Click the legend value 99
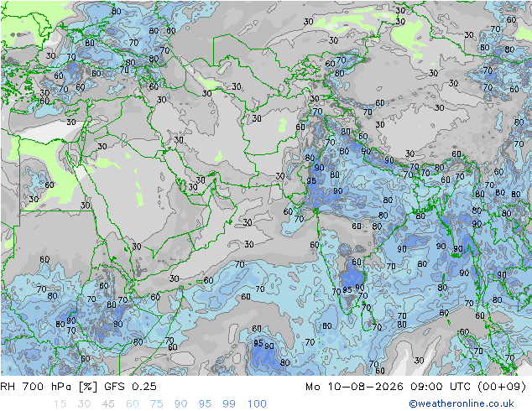The width and height of the screenshot is (532, 411). (229, 404)
